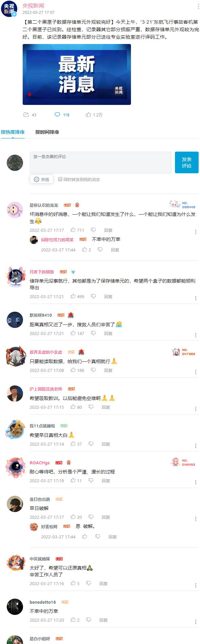Like the post with 1.2万 likes
200x644 pixels.
tap(88, 115)
